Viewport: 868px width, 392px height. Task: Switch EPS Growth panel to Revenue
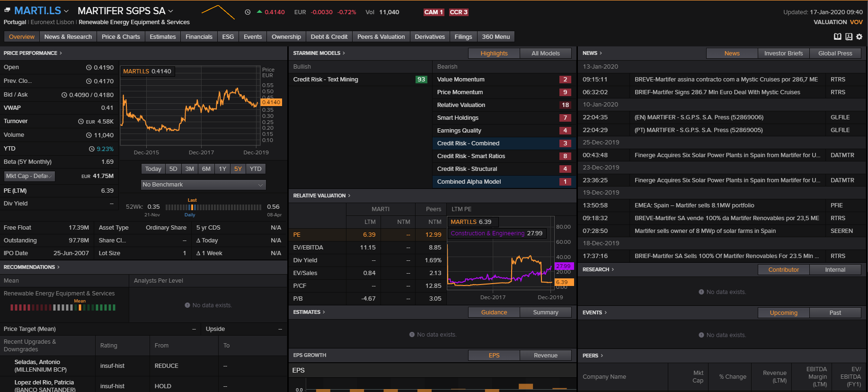tap(545, 356)
